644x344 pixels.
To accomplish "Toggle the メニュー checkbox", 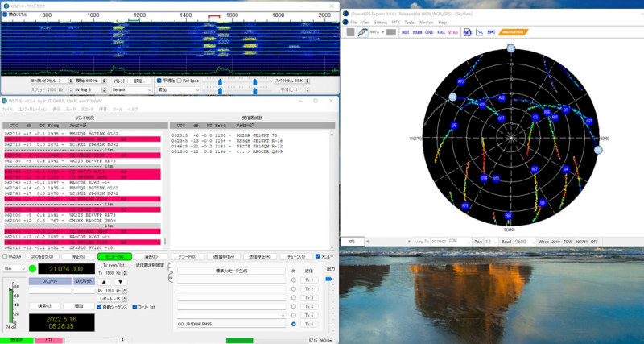I will coord(317,256).
